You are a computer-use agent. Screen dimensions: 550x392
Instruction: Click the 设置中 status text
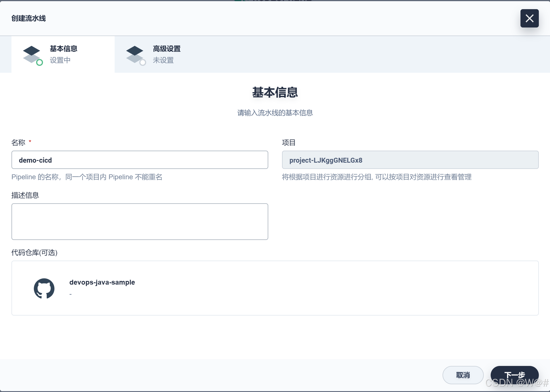60,60
